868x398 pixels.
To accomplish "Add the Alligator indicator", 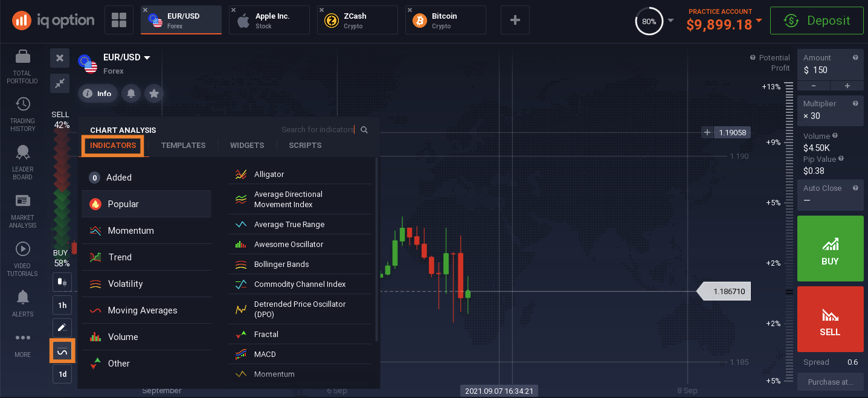I will 300,175.
